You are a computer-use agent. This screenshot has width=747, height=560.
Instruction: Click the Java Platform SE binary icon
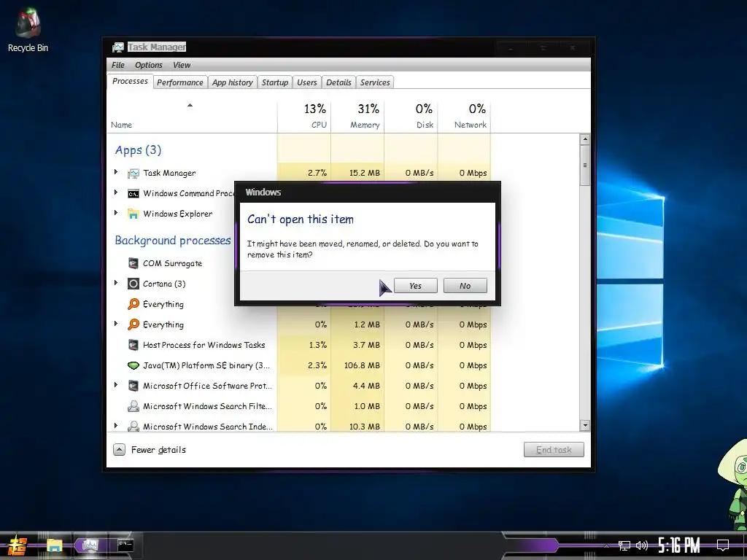[x=133, y=365]
